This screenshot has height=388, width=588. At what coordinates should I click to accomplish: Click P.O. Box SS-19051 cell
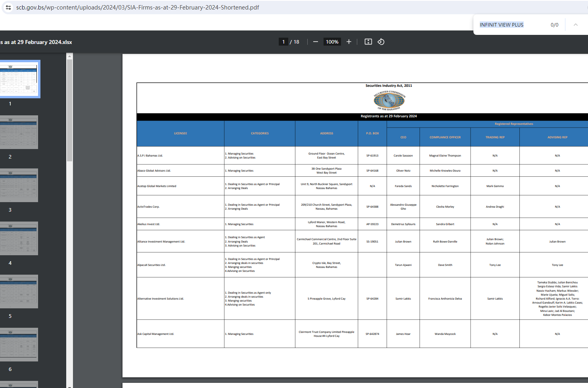[372, 242]
